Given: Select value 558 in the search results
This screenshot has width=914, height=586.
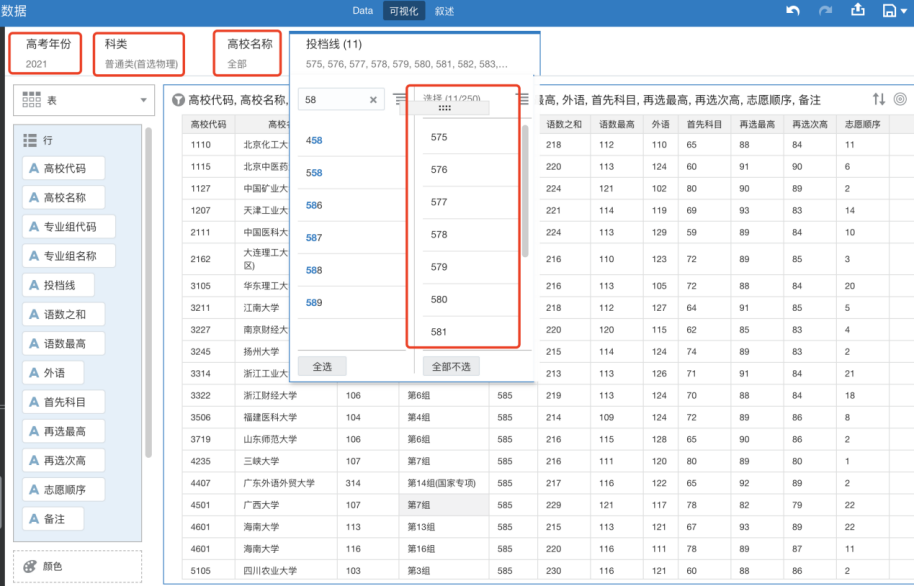Looking at the screenshot, I should coord(351,173).
